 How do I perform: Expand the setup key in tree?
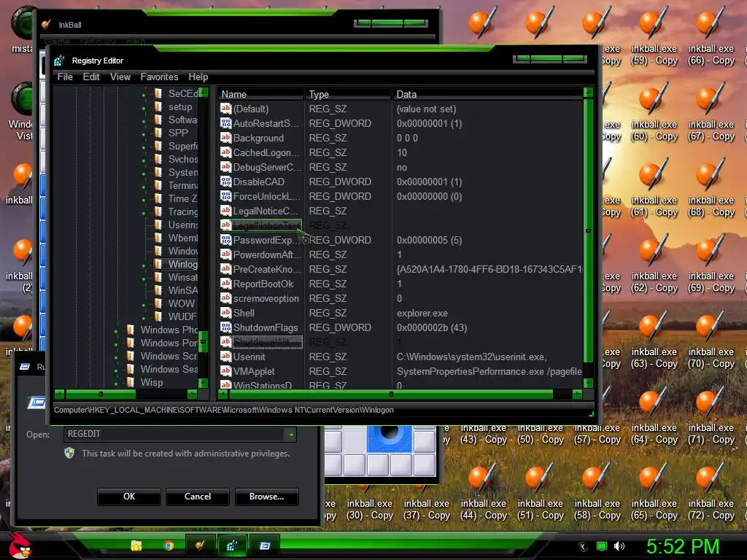tap(144, 108)
